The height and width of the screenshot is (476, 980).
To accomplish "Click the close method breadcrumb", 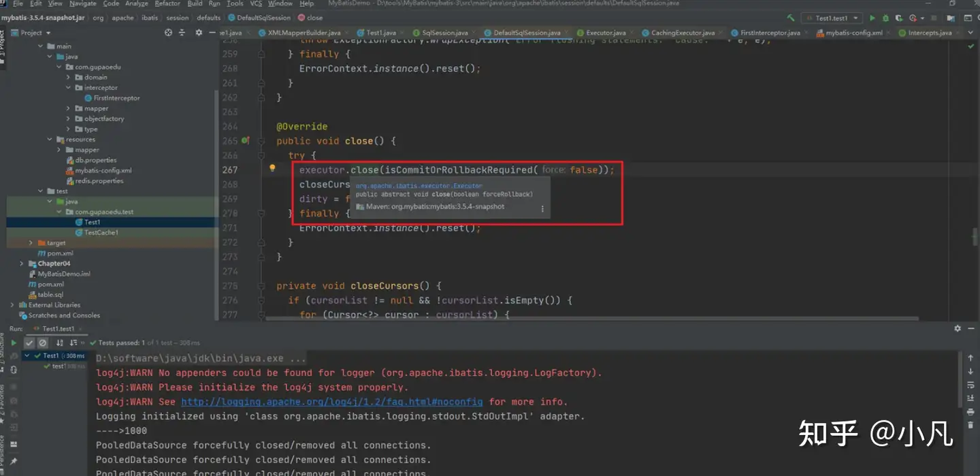I will (310, 18).
